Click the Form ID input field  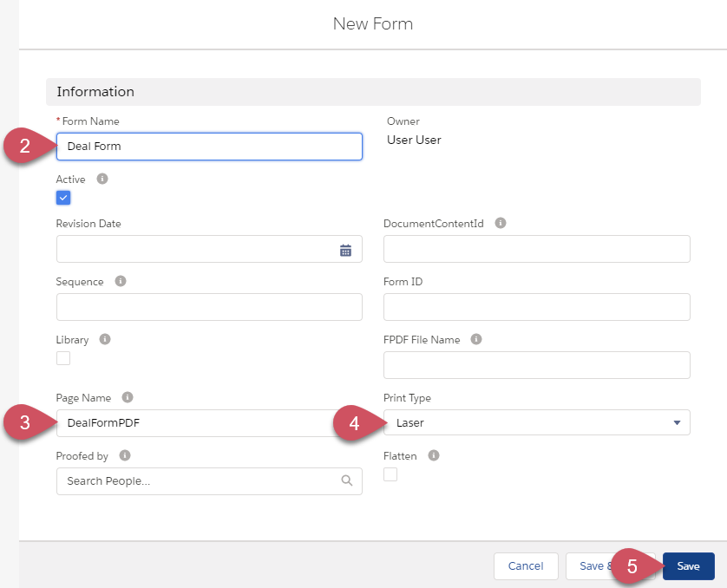coord(536,307)
